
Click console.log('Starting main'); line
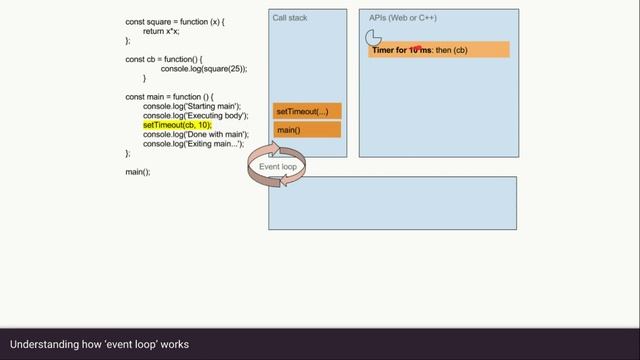click(192, 107)
